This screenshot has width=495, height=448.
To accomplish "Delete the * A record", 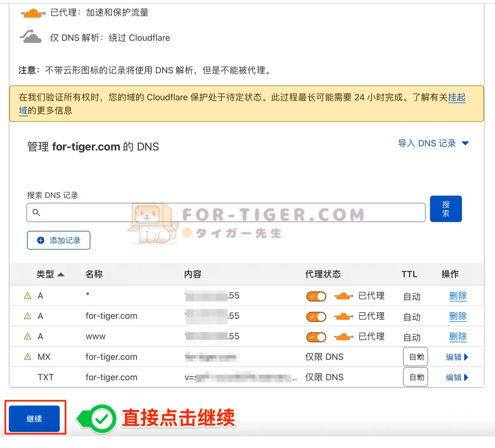I will coord(458,296).
